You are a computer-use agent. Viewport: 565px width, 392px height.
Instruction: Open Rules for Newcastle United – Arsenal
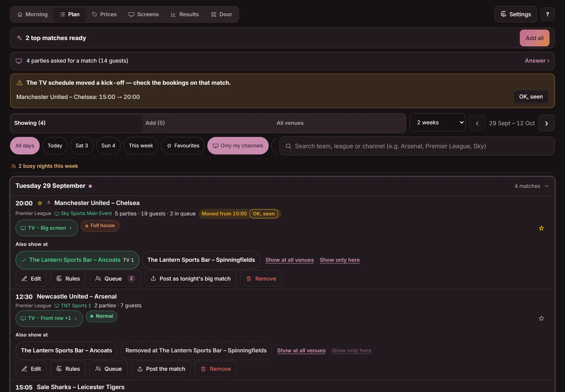68,369
